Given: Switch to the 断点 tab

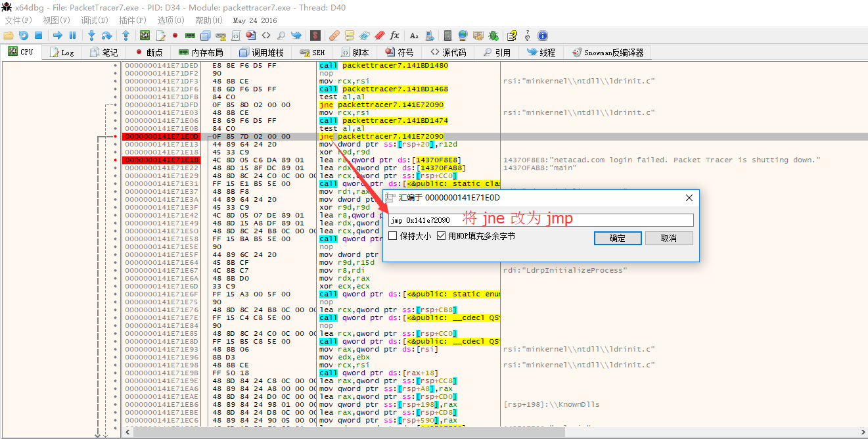Looking at the screenshot, I should [149, 53].
